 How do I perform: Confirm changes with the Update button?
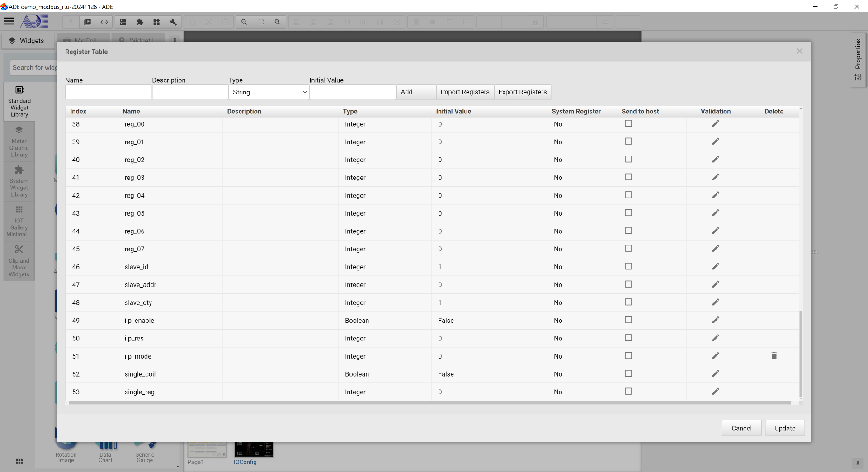coord(784,428)
